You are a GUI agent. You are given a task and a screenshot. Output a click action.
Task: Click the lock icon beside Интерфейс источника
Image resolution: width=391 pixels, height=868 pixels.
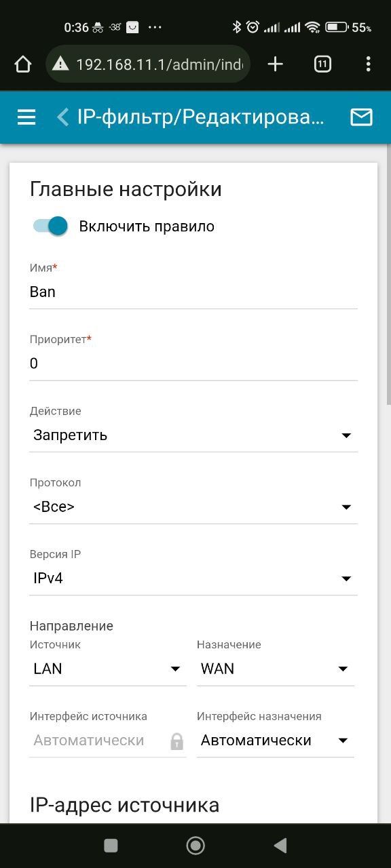pos(177,741)
